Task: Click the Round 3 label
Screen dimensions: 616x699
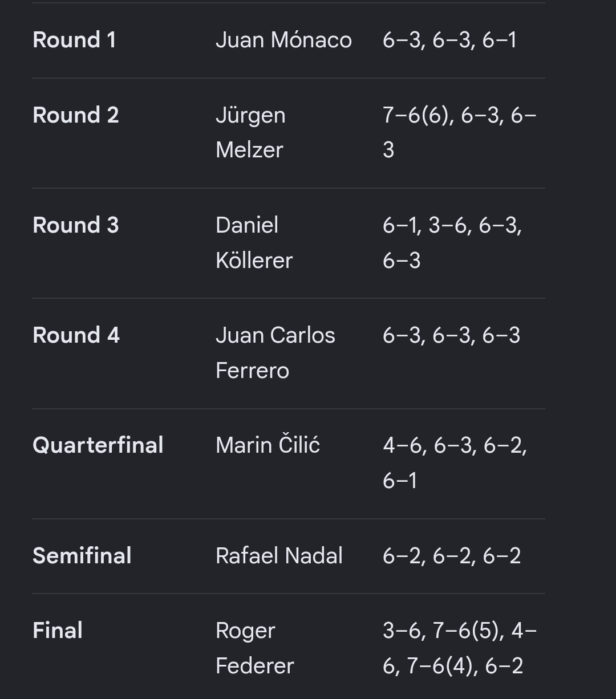Action: (x=75, y=225)
